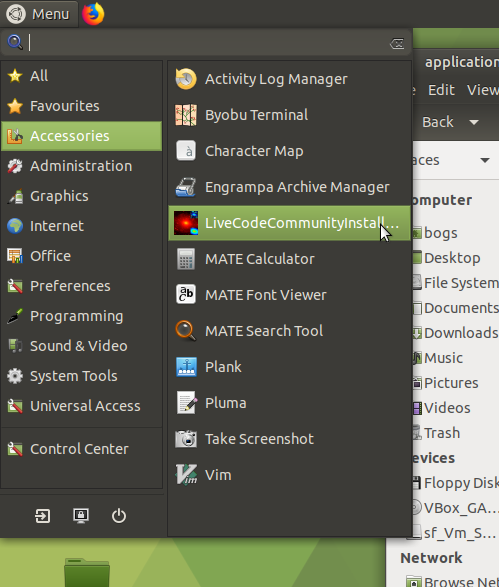Expand the Back history dropdown arrow

(474, 122)
